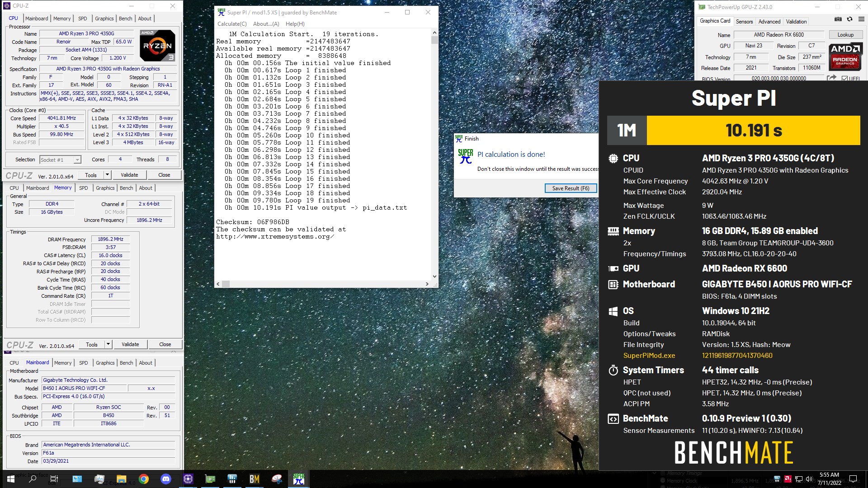Screen dimensions: 868x488
Task: Toggle the UEFI checkbox in GPU-Z
Action: click(x=844, y=79)
